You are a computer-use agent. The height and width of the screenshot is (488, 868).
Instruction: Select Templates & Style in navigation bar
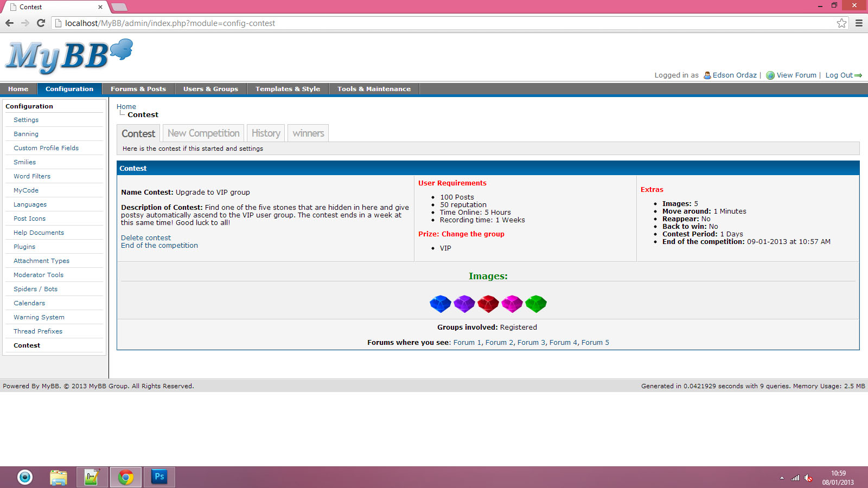pos(288,89)
